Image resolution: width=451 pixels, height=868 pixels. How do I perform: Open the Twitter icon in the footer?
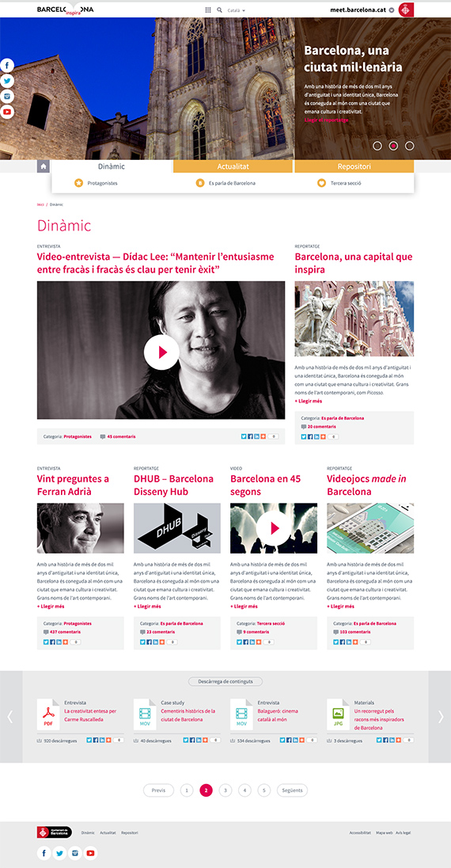click(59, 853)
